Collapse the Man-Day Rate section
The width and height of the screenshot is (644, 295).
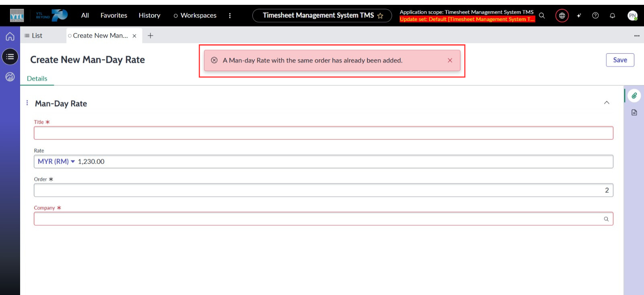pyautogui.click(x=607, y=103)
